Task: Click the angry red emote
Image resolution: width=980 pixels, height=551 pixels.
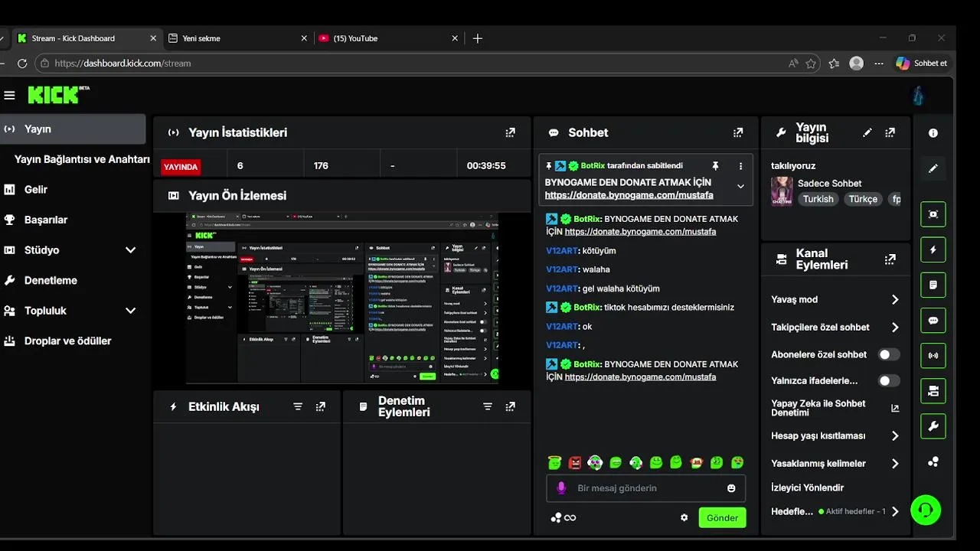Action: point(575,462)
